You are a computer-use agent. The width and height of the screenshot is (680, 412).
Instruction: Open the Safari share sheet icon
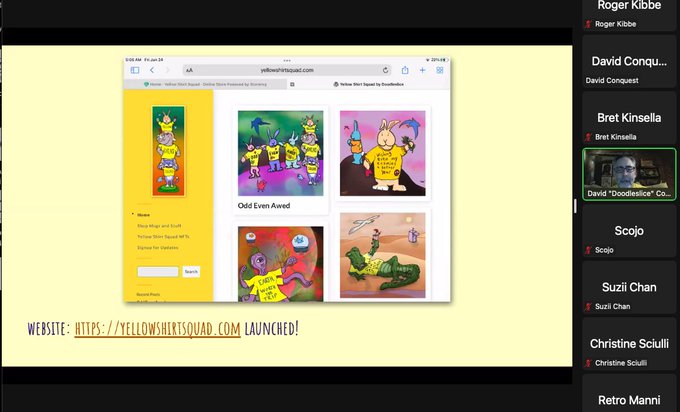tap(405, 70)
